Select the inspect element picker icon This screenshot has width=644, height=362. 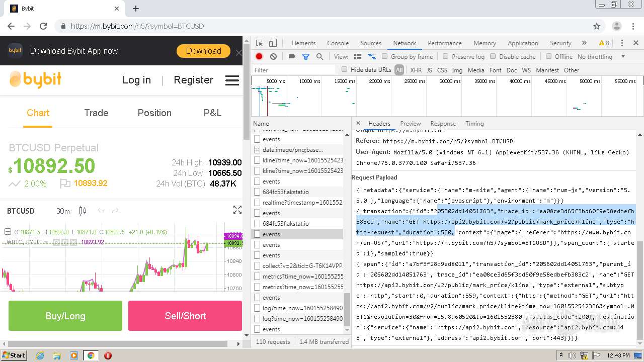click(259, 43)
